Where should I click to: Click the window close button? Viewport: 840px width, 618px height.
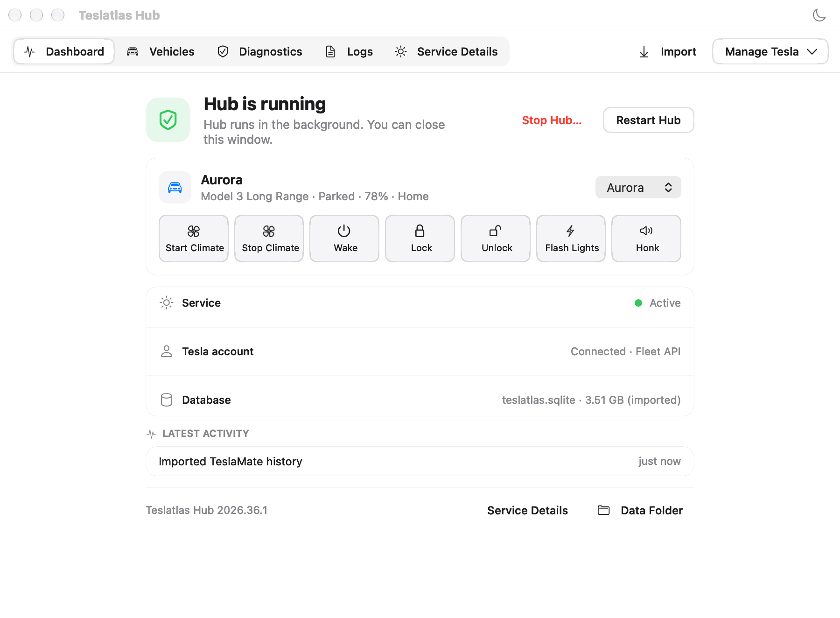coord(15,15)
